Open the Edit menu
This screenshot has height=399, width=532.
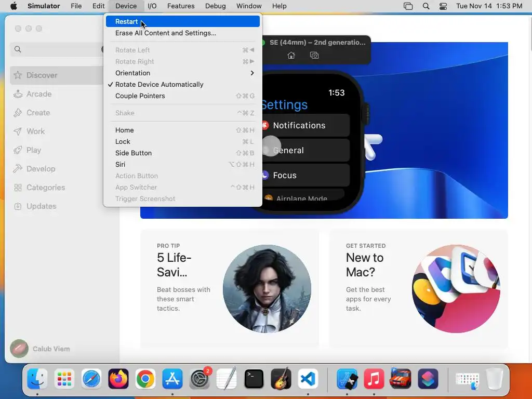point(98,6)
